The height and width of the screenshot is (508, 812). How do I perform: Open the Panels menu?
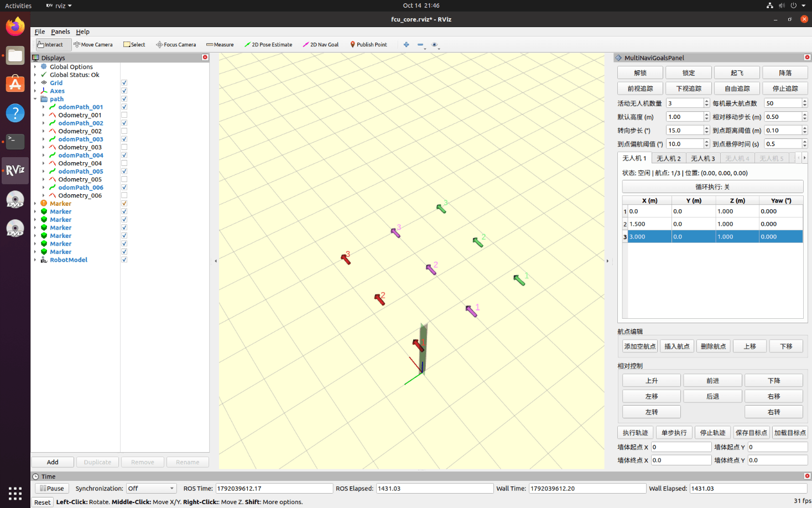click(60, 32)
